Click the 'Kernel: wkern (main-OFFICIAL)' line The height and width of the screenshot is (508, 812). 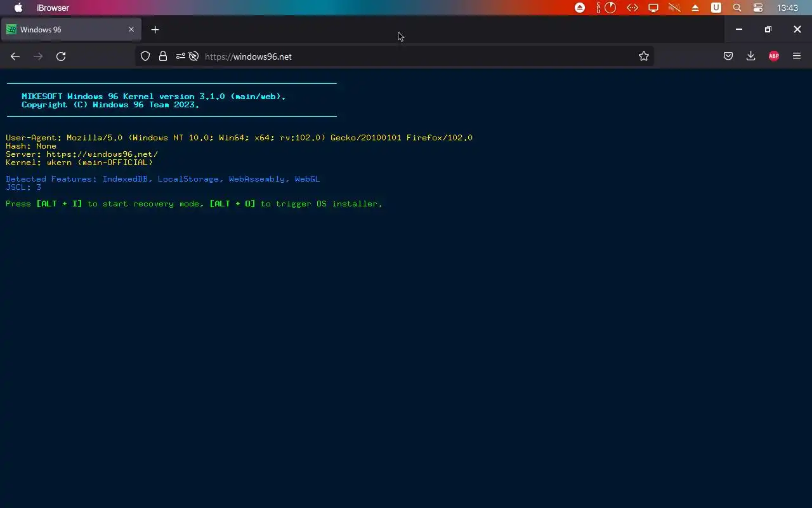tap(79, 163)
